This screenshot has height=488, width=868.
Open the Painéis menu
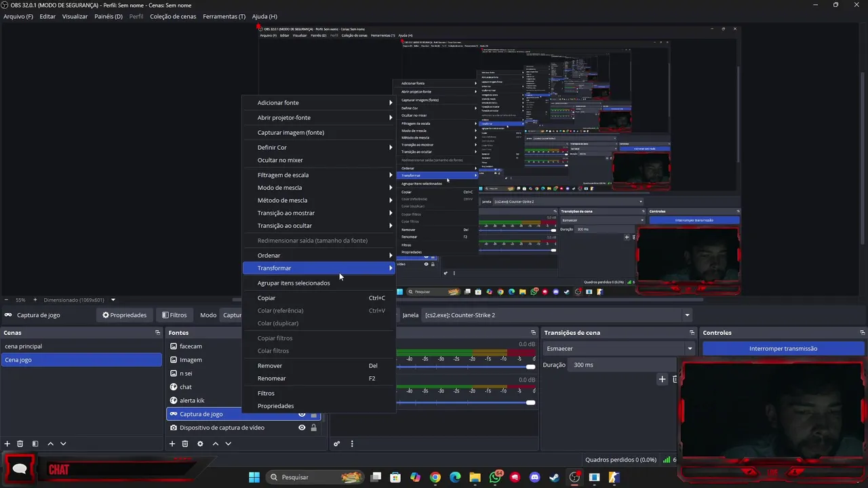(x=108, y=16)
